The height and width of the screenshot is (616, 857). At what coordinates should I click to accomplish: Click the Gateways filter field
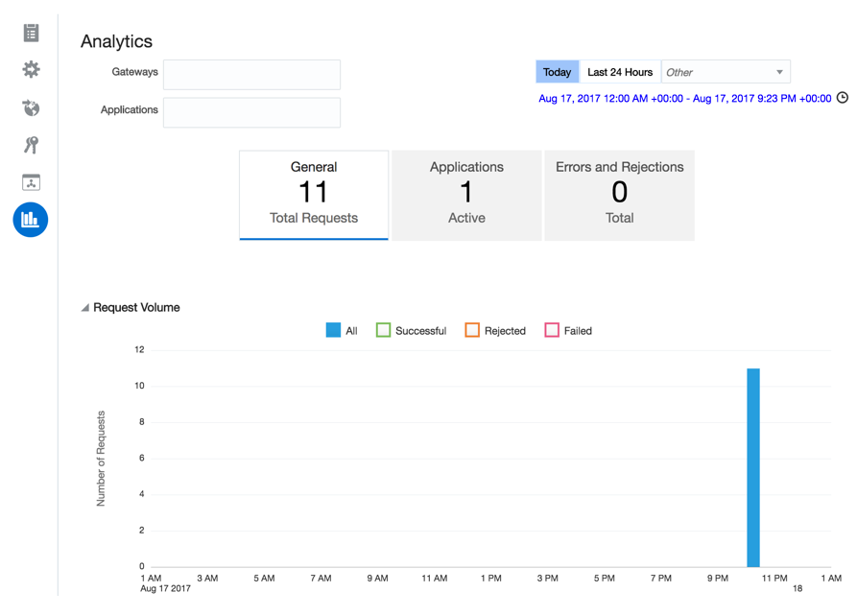pyautogui.click(x=252, y=75)
